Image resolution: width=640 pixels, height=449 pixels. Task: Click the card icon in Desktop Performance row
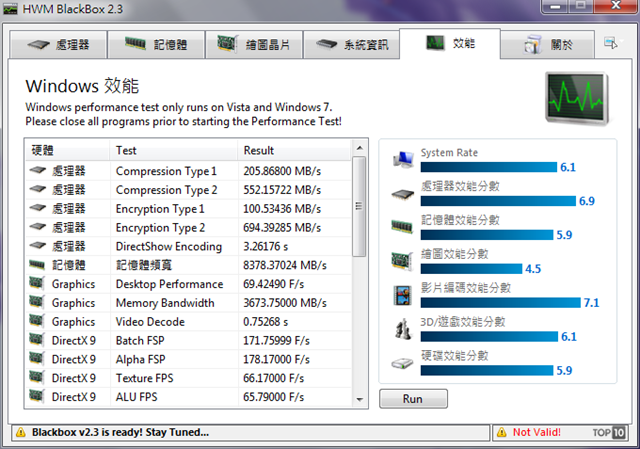(36, 283)
